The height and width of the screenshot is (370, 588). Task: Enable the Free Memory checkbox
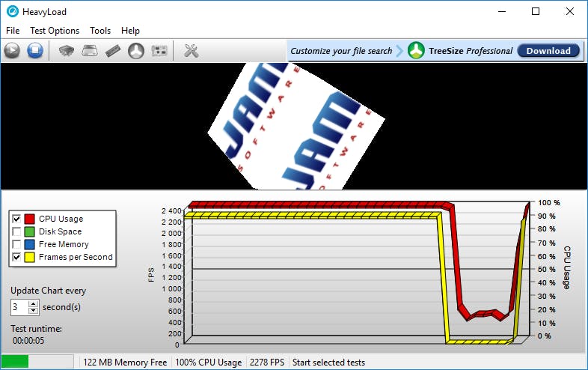pyautogui.click(x=16, y=244)
